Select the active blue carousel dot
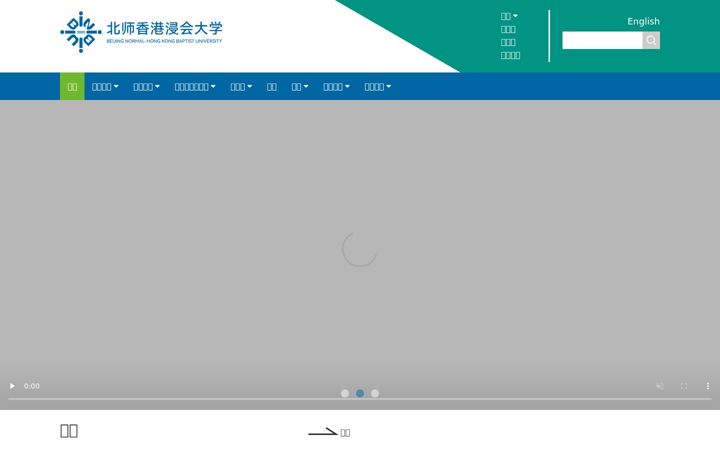The image size is (720, 450). [x=360, y=394]
